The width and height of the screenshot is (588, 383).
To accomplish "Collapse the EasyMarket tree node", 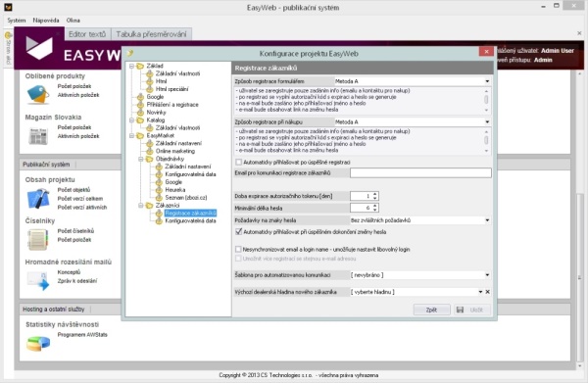I will 131,135.
